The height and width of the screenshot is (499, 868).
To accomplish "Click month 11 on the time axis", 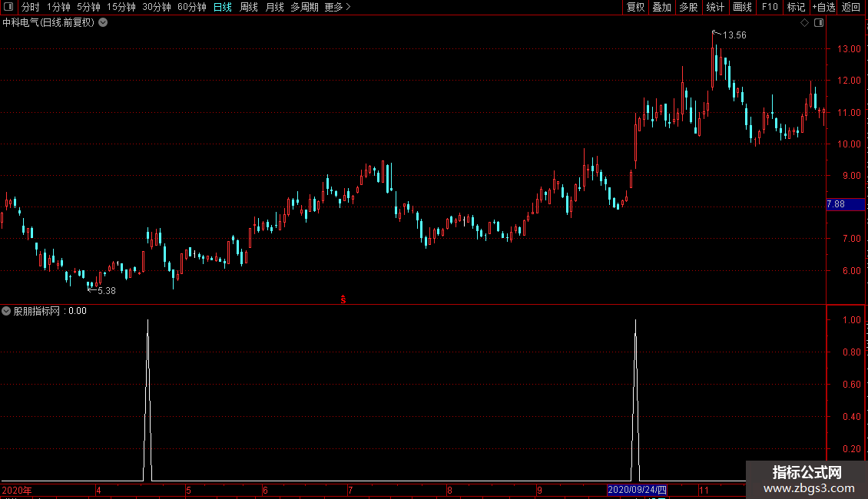I will [704, 490].
